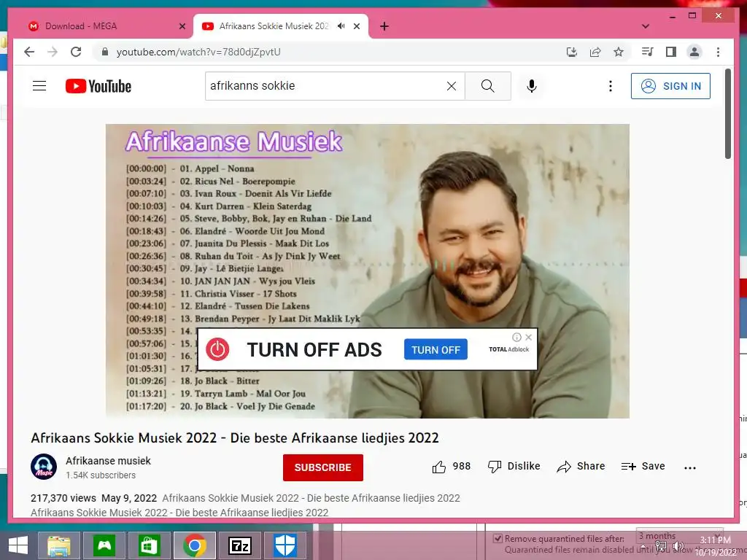747x560 pixels.
Task: Click the URL in the address bar
Action: click(198, 52)
